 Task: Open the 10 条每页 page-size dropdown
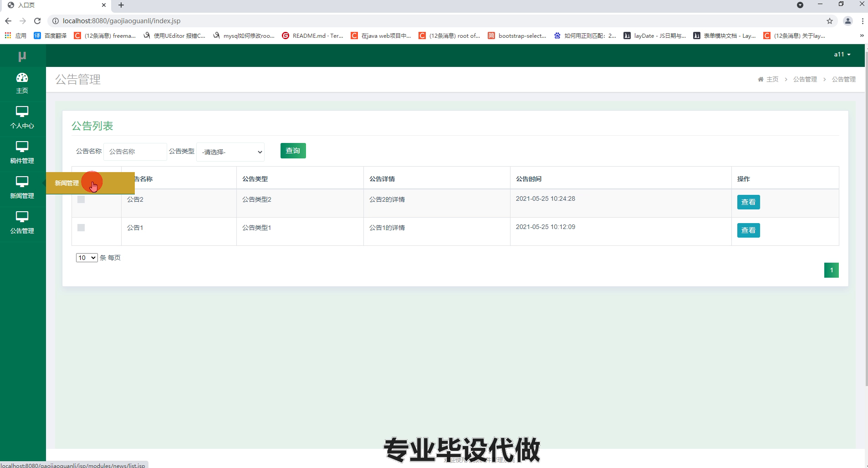tap(87, 258)
